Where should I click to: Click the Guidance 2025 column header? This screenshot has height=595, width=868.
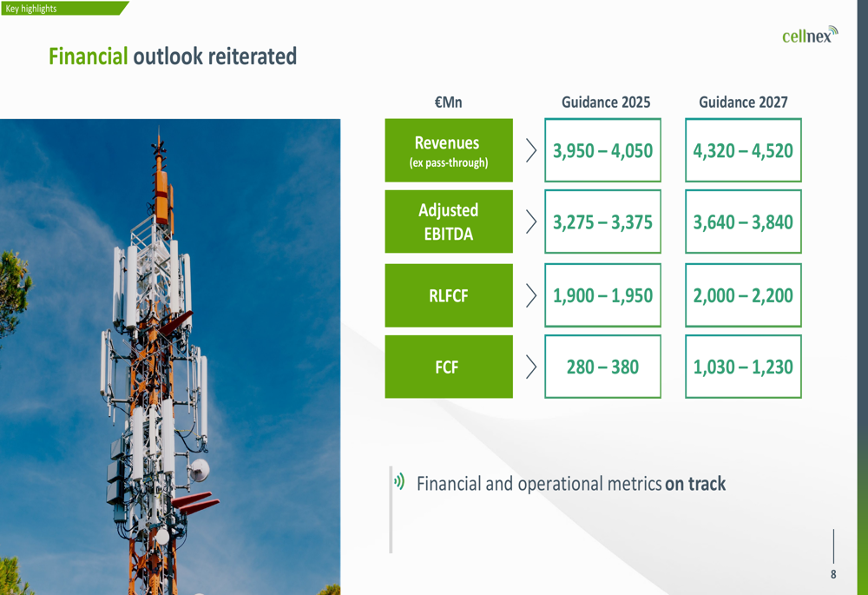(606, 102)
